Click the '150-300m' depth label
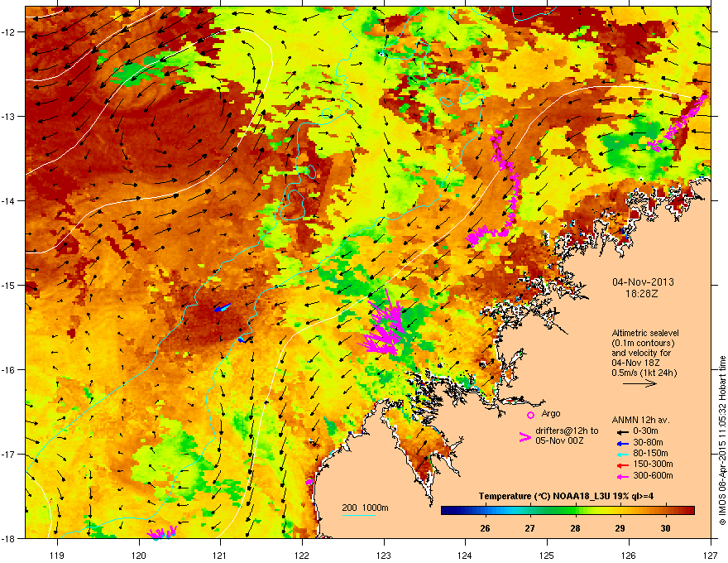This screenshot has width=728, height=563. 653,464
